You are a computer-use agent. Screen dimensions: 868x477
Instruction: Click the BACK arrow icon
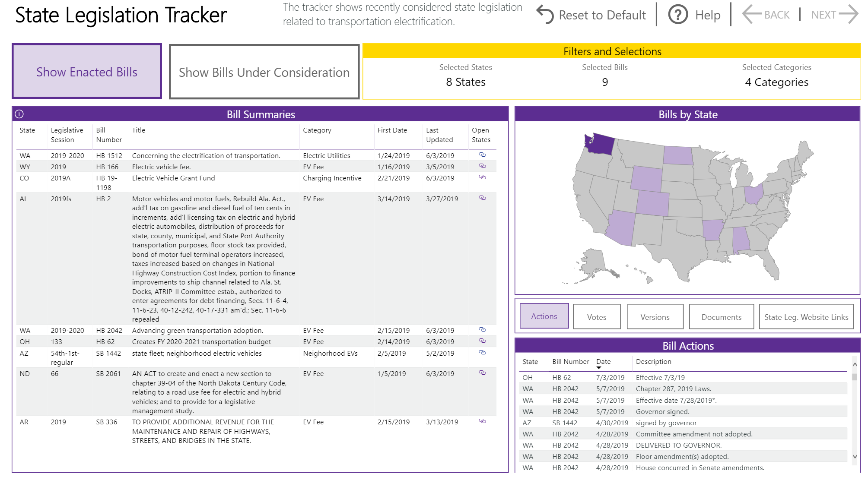(x=752, y=14)
